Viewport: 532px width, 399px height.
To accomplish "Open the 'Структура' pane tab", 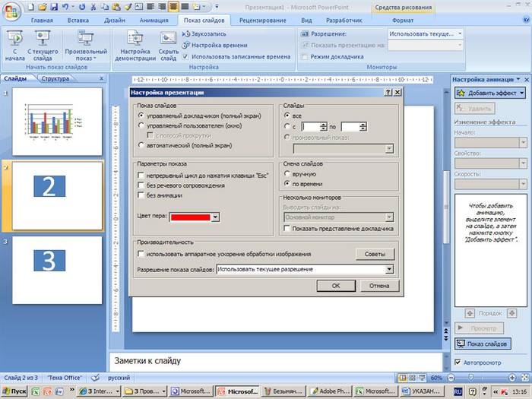I will click(x=55, y=78).
